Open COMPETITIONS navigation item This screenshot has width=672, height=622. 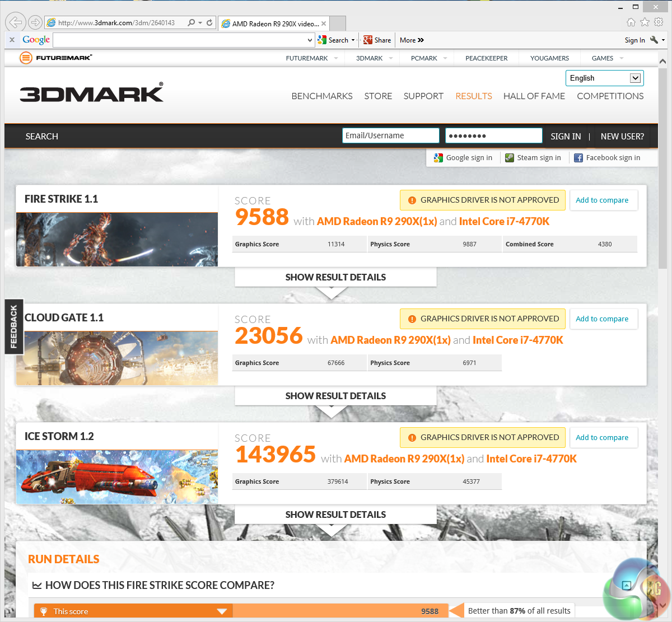(x=610, y=96)
